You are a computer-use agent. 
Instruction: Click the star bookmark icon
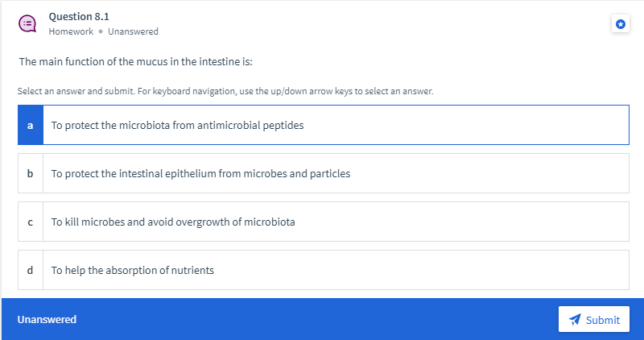click(620, 24)
